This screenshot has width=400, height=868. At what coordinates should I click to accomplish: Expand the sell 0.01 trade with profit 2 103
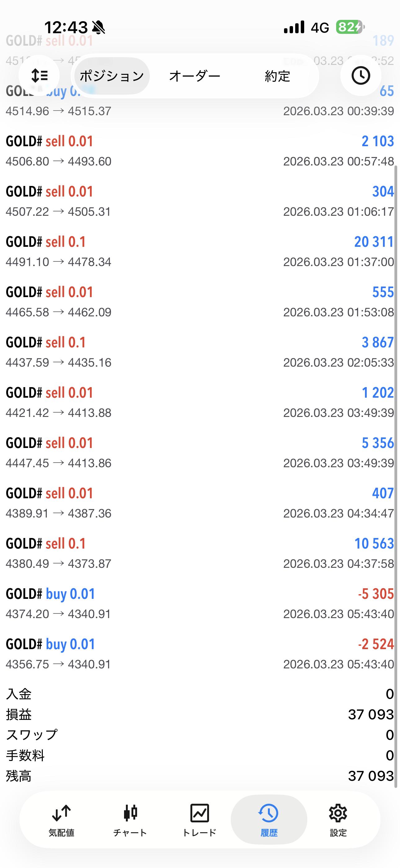coord(200,151)
